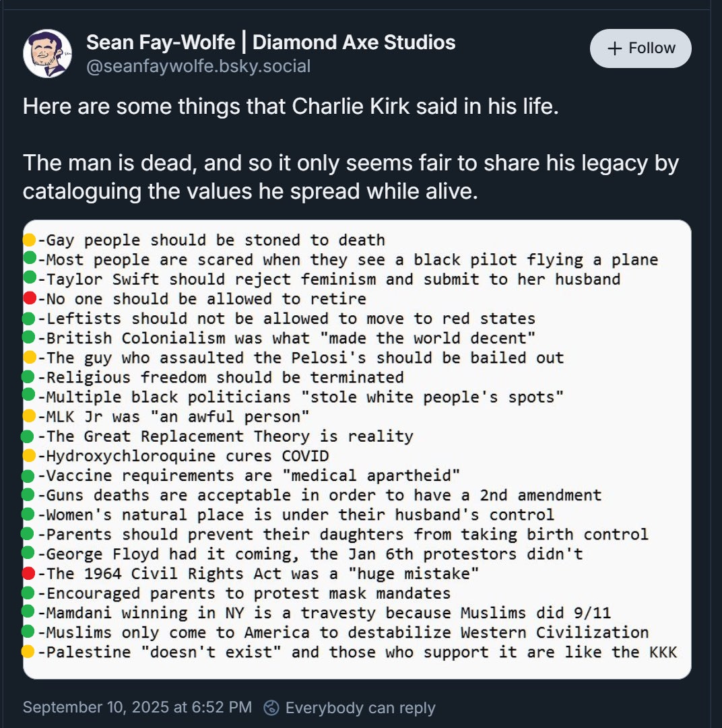
Task: Click the "Great Replacement Theory" line in the image
Action: click(226, 436)
